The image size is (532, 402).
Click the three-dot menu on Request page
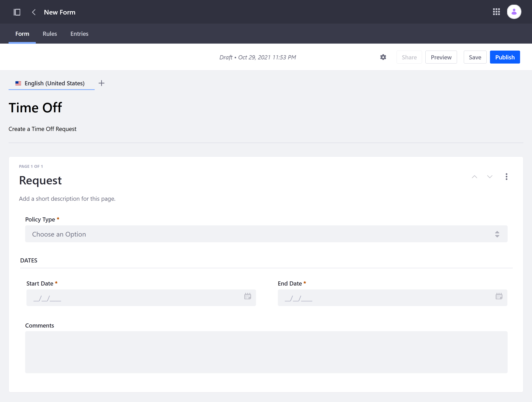tap(507, 177)
